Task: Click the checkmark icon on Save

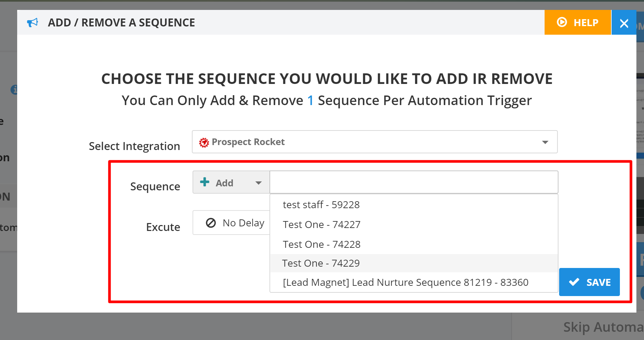Action: (574, 282)
